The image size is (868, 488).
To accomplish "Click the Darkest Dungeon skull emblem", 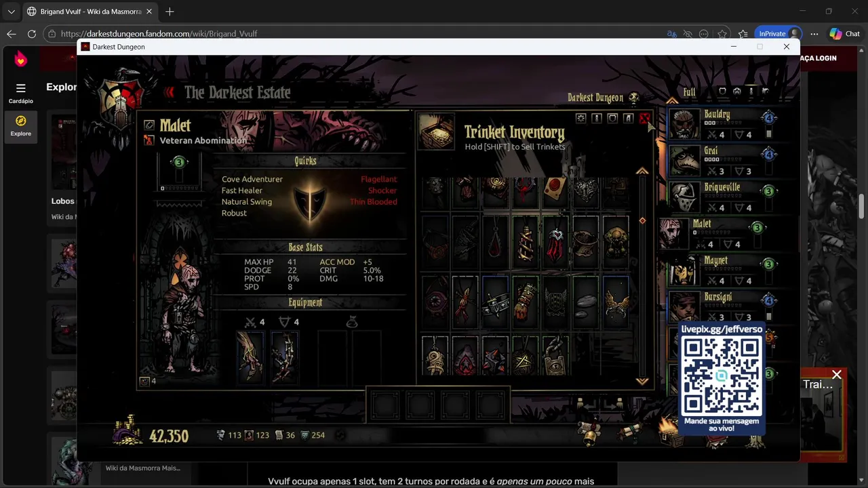I will click(x=634, y=98).
